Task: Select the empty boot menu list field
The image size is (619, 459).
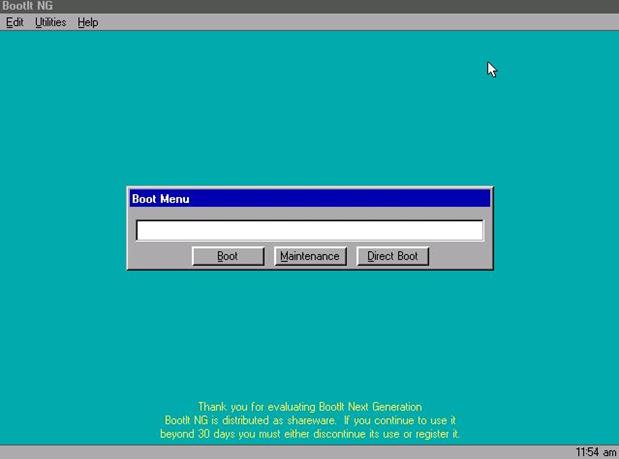Action: tap(310, 230)
